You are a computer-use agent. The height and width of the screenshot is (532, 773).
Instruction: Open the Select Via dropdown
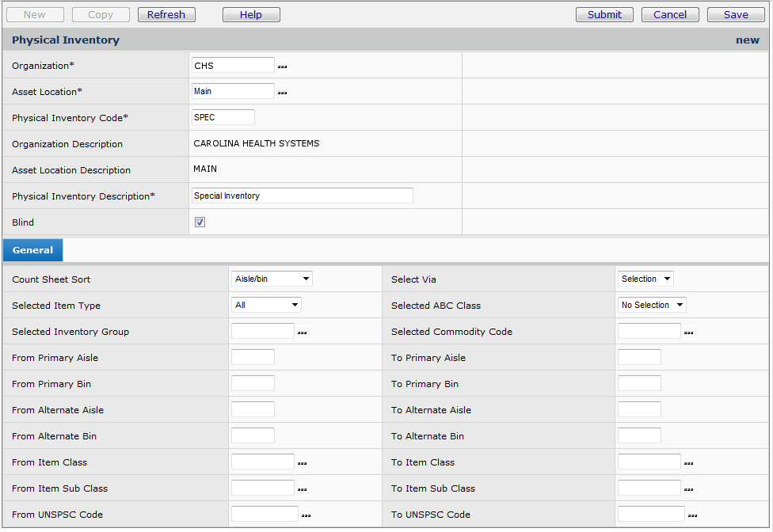[645, 279]
